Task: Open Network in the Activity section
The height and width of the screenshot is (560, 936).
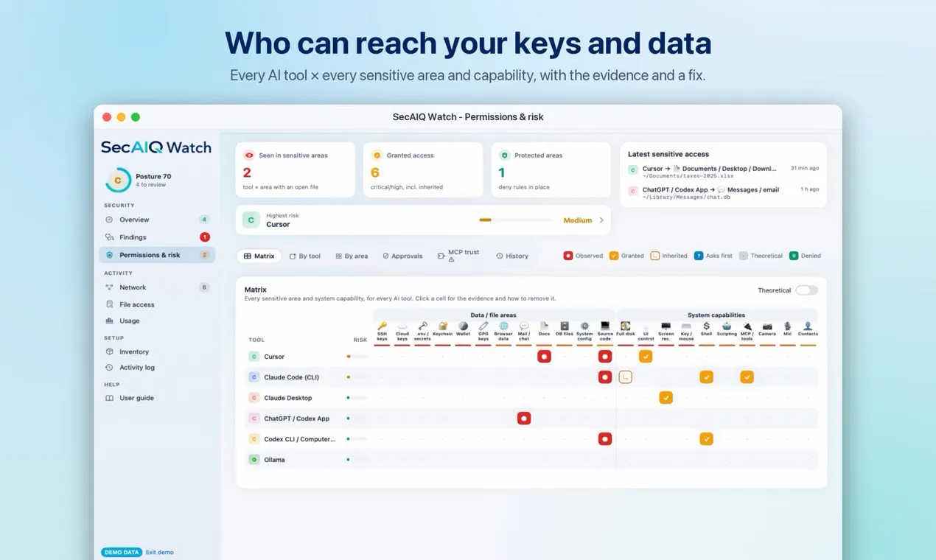Action: tap(157, 287)
